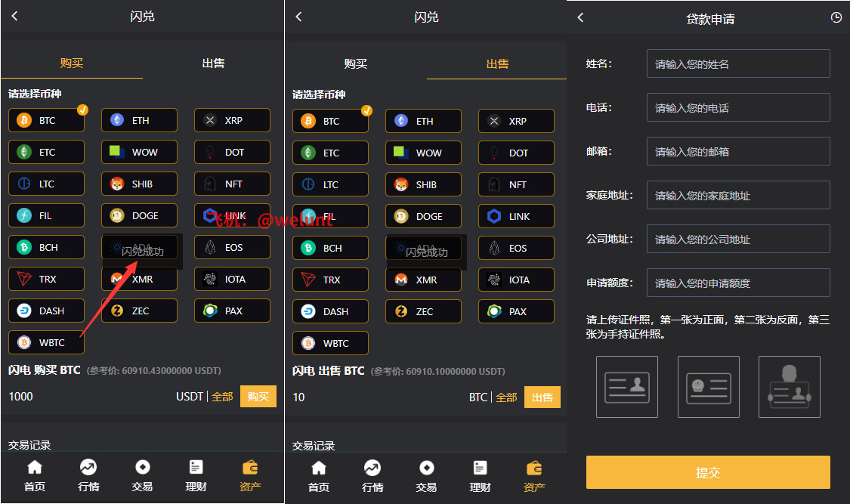This screenshot has height=504, width=850.
Task: Choose FIL coin in left buy panel
Action: click(47, 215)
